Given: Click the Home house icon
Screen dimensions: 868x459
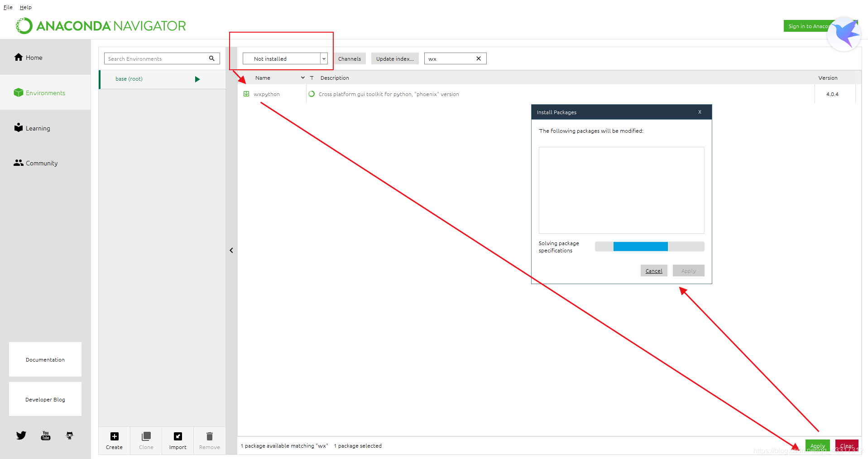Looking at the screenshot, I should [19, 57].
